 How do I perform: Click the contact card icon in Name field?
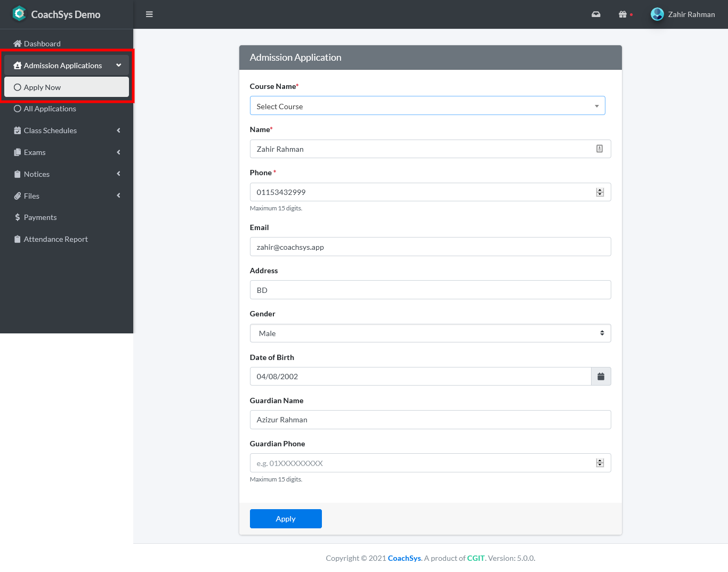coord(599,149)
